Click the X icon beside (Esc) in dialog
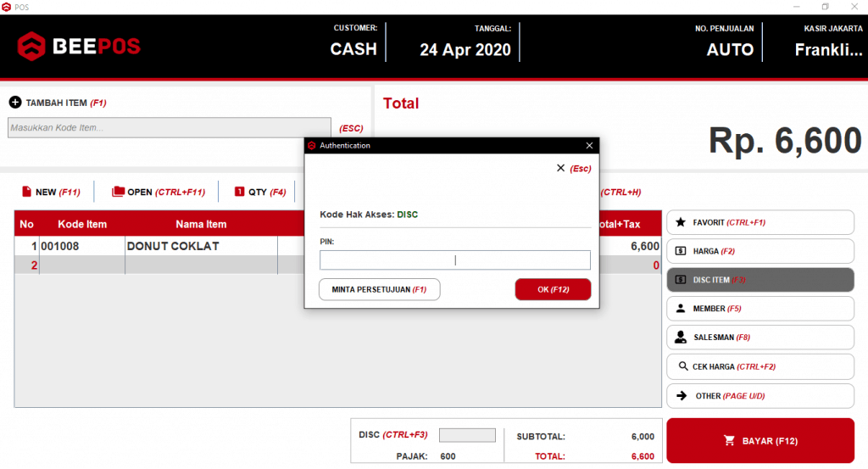The height and width of the screenshot is (469, 868). 560,168
